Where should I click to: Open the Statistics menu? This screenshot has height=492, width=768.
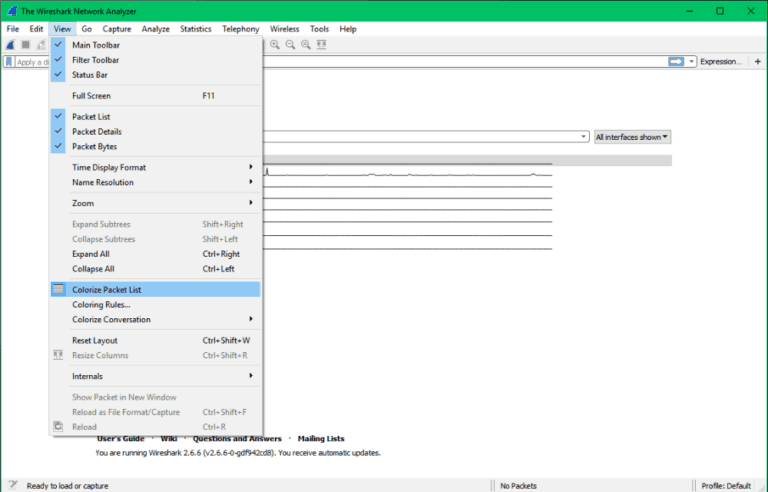coord(195,29)
